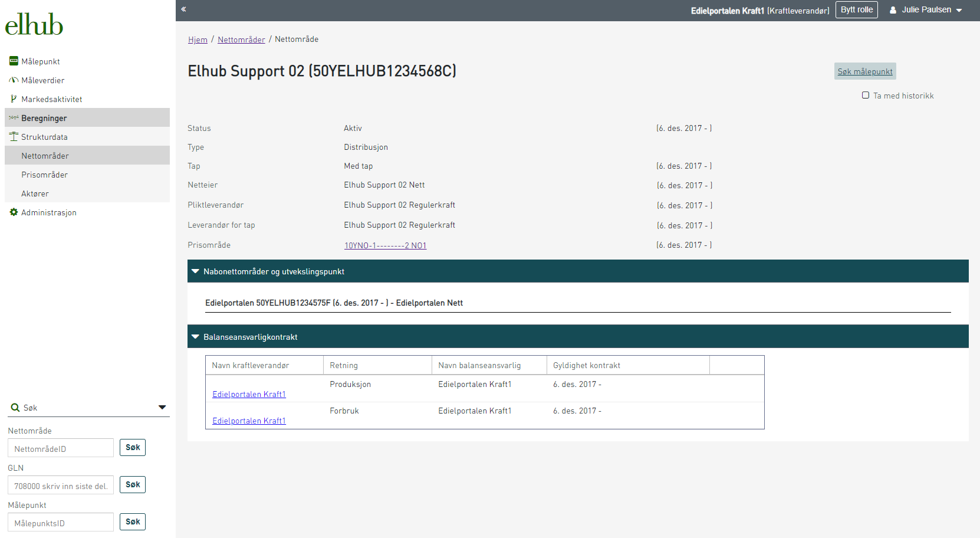
Task: Open the Målepunkt menu item
Action: (x=87, y=61)
